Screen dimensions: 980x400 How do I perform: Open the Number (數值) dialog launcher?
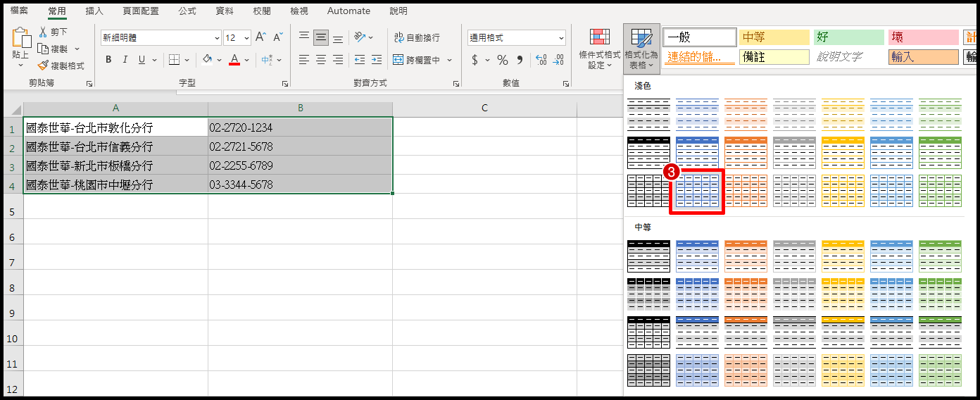[x=565, y=84]
